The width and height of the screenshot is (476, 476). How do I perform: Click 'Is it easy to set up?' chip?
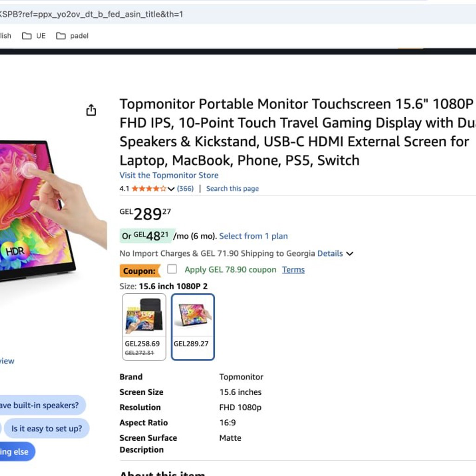tap(47, 428)
